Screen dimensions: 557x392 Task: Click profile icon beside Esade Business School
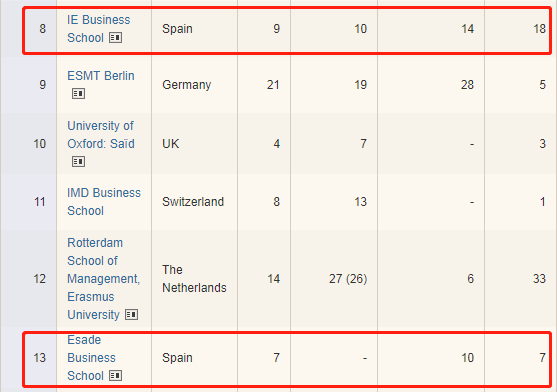(115, 376)
